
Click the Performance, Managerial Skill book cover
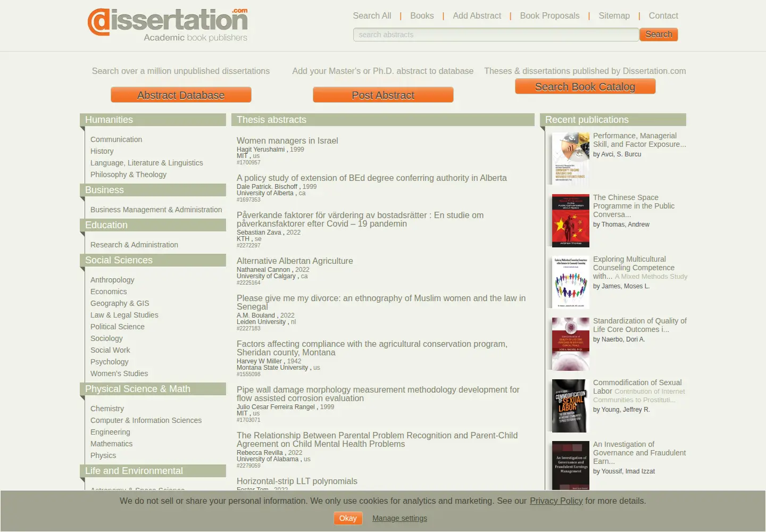pyautogui.click(x=571, y=159)
